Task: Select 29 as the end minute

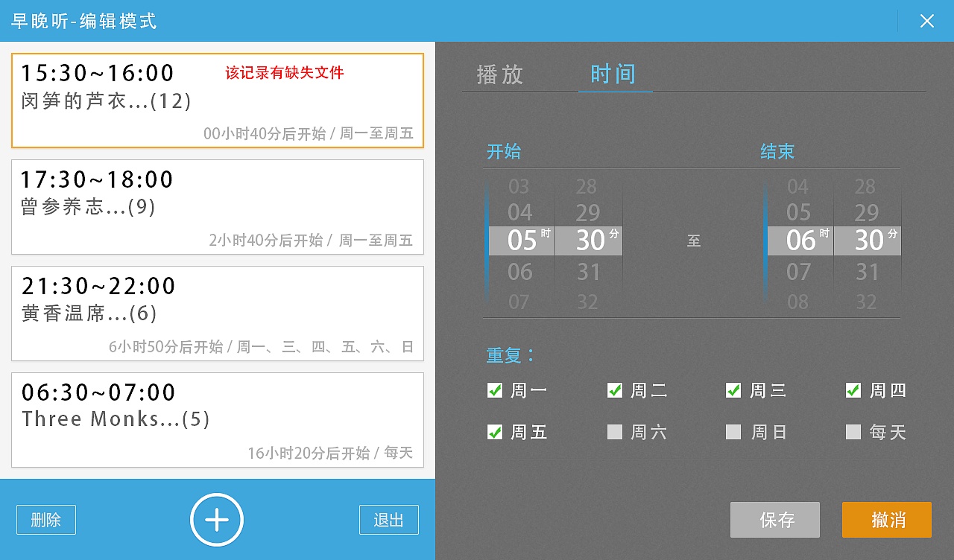Action: 866,212
